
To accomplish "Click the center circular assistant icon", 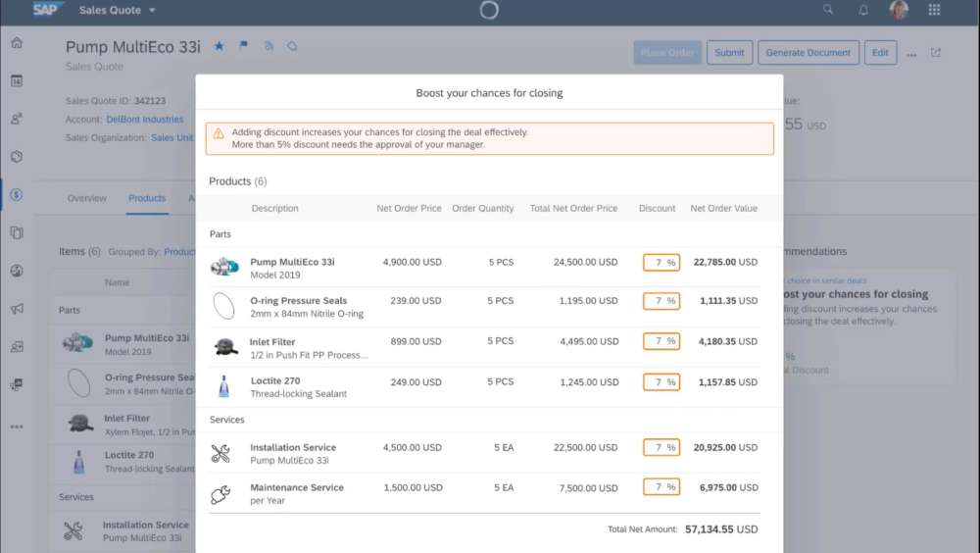I will coord(489,10).
